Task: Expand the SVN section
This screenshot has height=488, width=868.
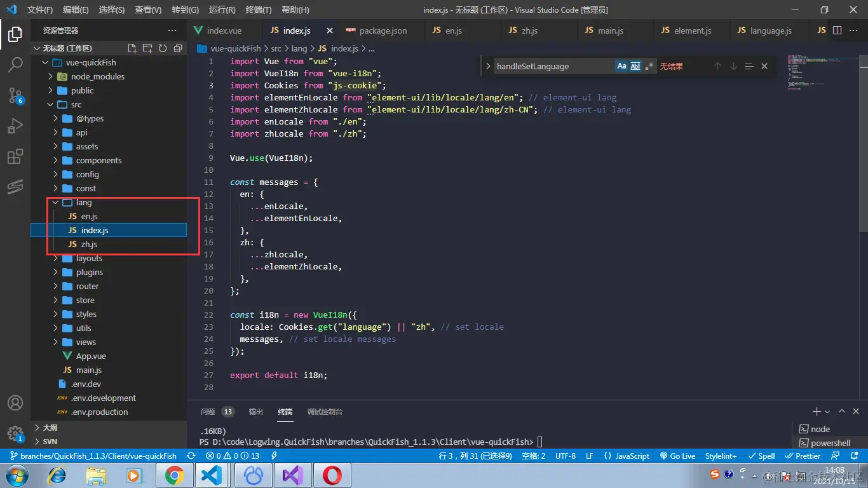Action: tap(50, 441)
